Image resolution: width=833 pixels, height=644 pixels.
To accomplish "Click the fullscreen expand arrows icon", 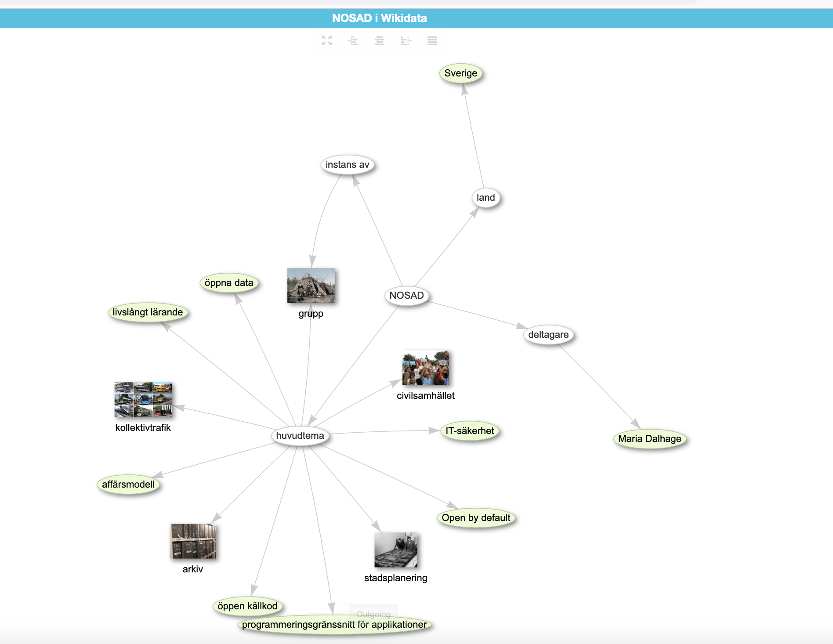I will point(326,41).
